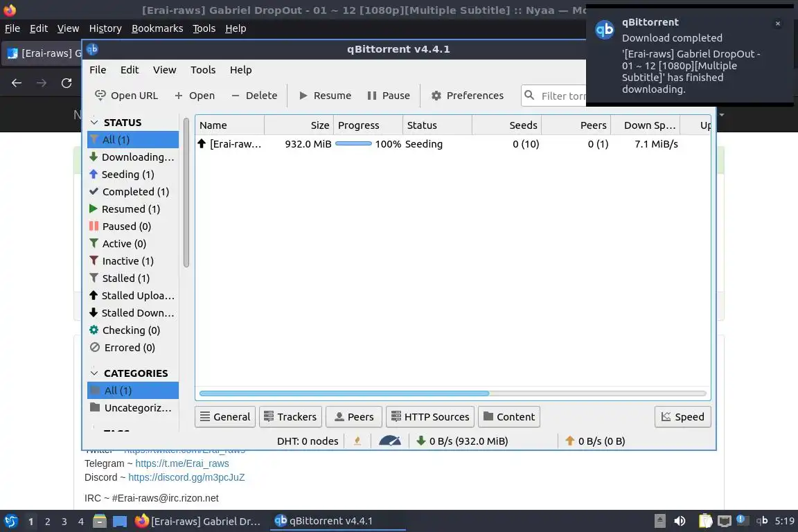This screenshot has height=532, width=798.
Task: Toggle alternative speed limits speedometer icon
Action: 390,441
